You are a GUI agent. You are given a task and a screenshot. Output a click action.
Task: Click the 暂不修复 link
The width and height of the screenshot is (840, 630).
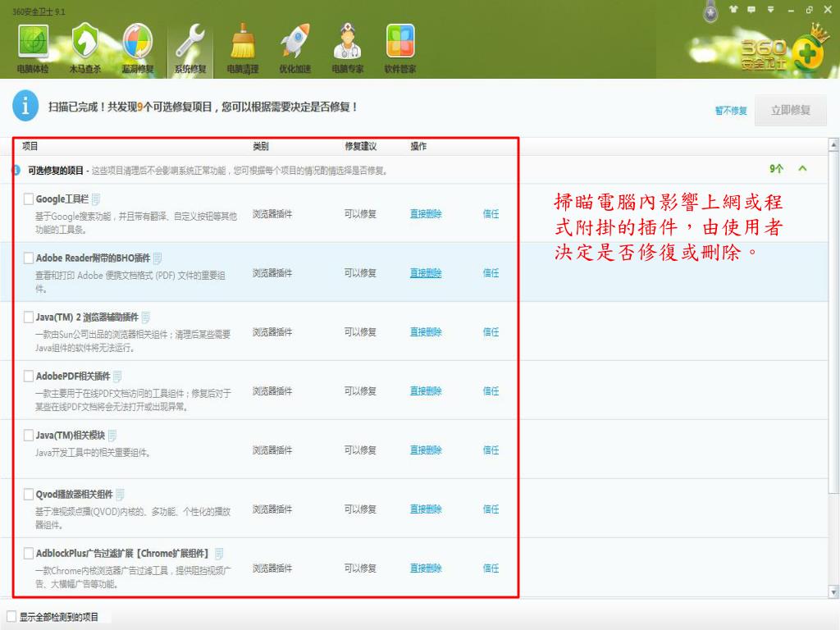pos(731,111)
